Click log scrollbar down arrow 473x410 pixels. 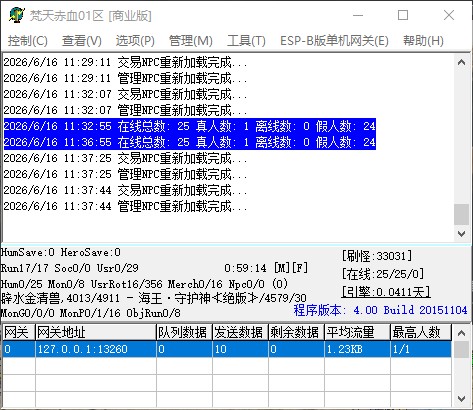pyautogui.click(x=461, y=234)
